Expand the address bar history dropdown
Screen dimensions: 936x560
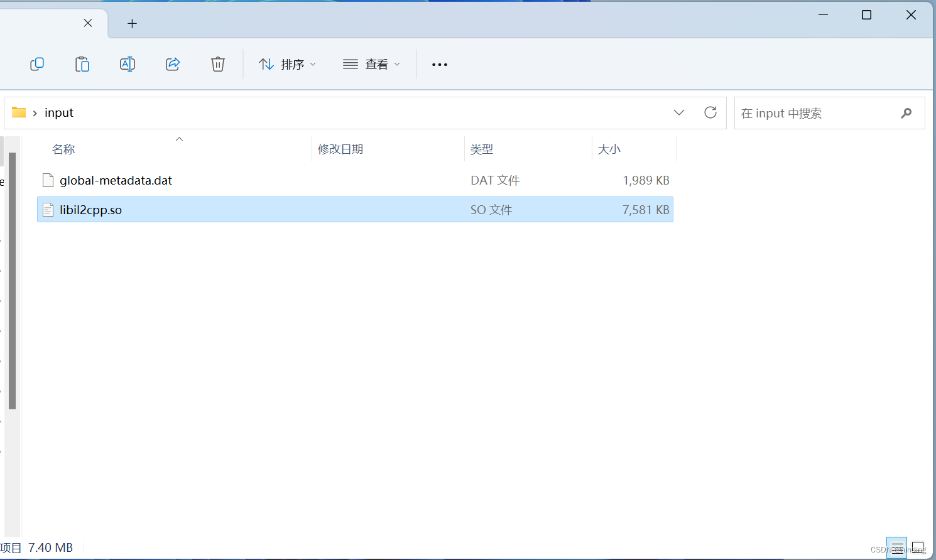pos(679,112)
